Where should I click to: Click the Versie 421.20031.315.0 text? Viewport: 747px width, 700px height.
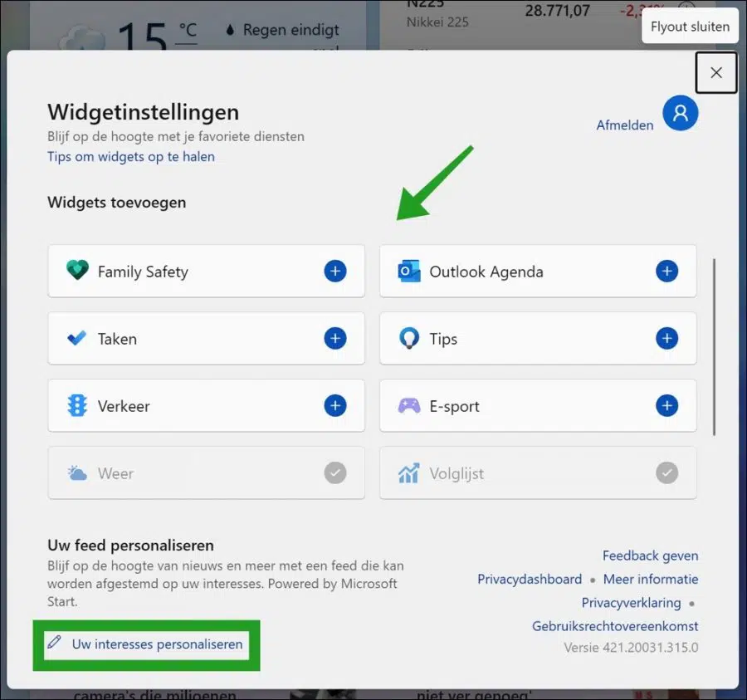631,647
